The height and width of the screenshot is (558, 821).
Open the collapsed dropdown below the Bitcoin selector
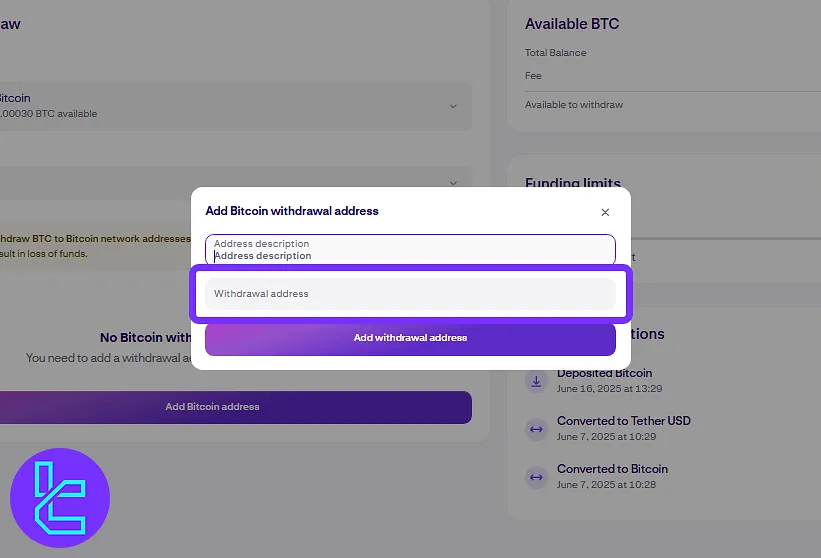coord(453,183)
